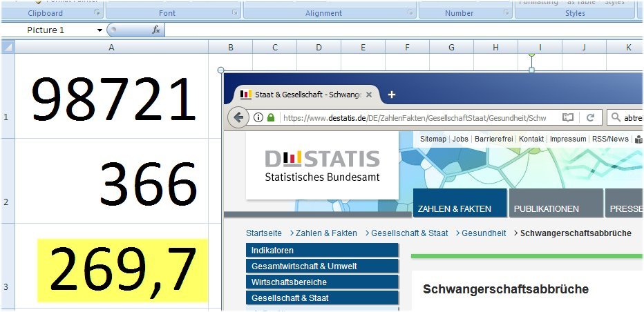Click the browser back arrow button

239,117
